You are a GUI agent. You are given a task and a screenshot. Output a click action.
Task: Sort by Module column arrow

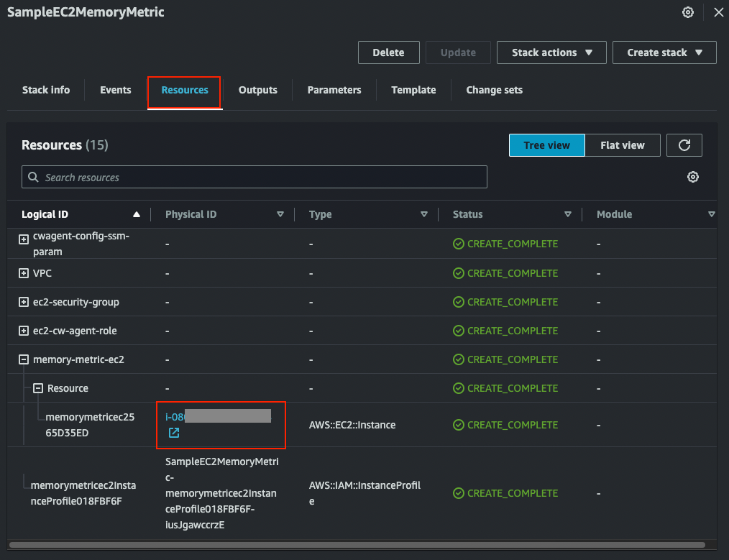coord(711,214)
